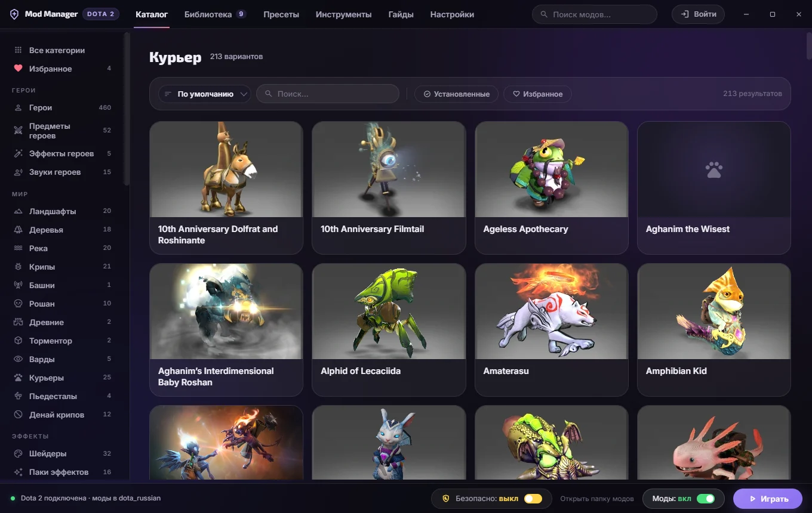
Task: Click the Mod Manager shield logo icon
Action: pos(14,14)
